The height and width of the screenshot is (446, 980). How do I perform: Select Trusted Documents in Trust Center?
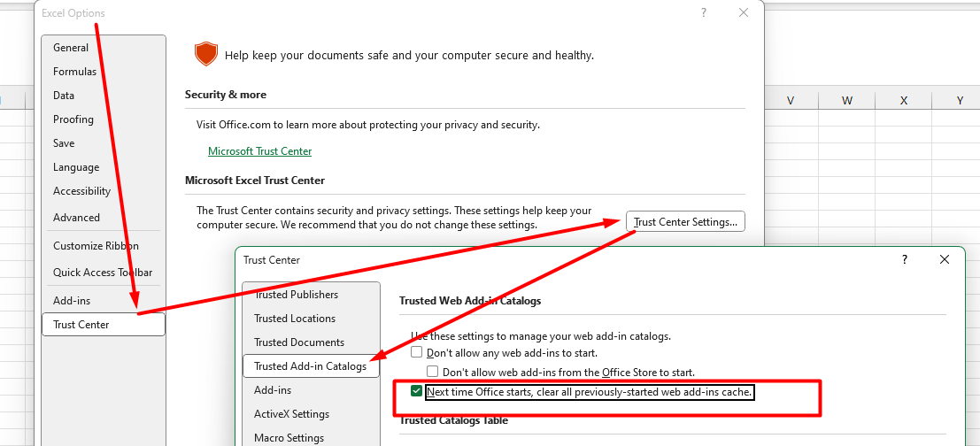point(312,342)
